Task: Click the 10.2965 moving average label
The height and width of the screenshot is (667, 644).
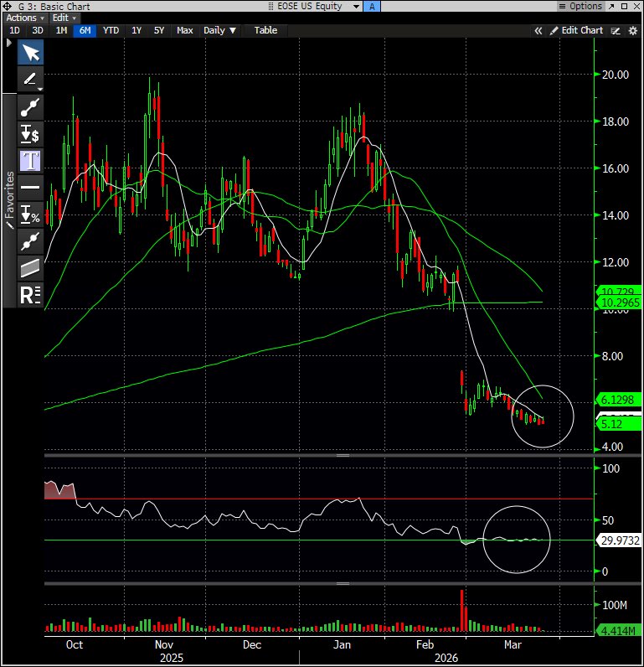Action: 619,302
